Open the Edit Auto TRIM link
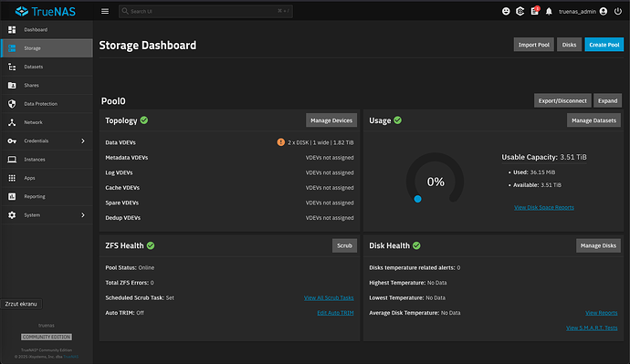Screen dimensions: 630x364 click(335, 313)
